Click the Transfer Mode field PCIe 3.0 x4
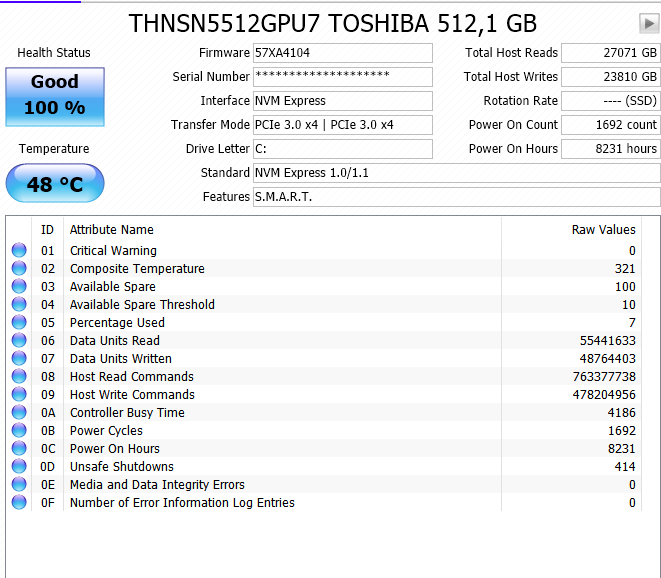Viewport: 661px width, 578px height. click(343, 125)
